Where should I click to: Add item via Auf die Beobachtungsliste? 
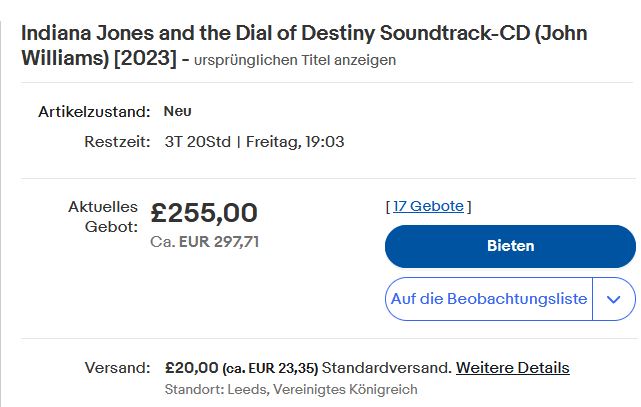coord(489,299)
